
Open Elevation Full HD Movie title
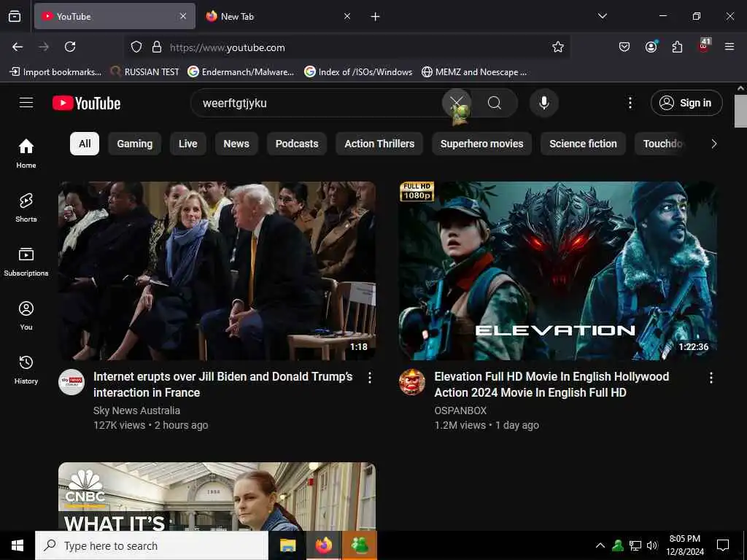pyautogui.click(x=551, y=384)
